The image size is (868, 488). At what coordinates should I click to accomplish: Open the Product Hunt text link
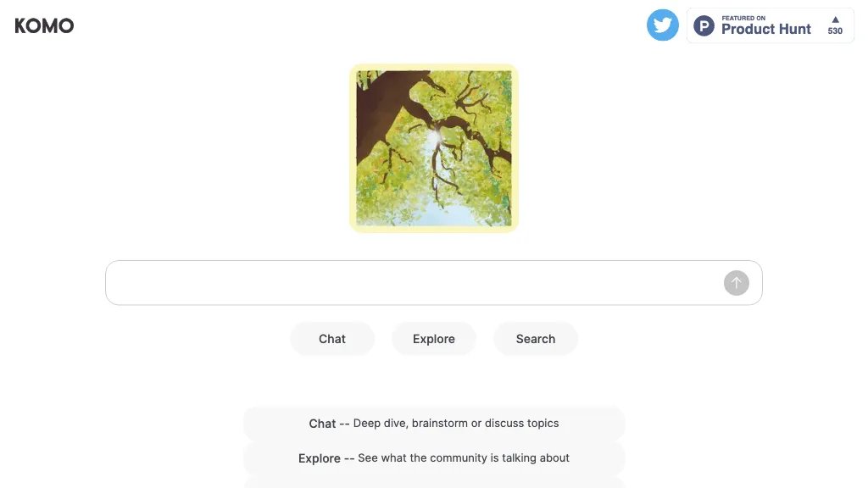tap(766, 30)
